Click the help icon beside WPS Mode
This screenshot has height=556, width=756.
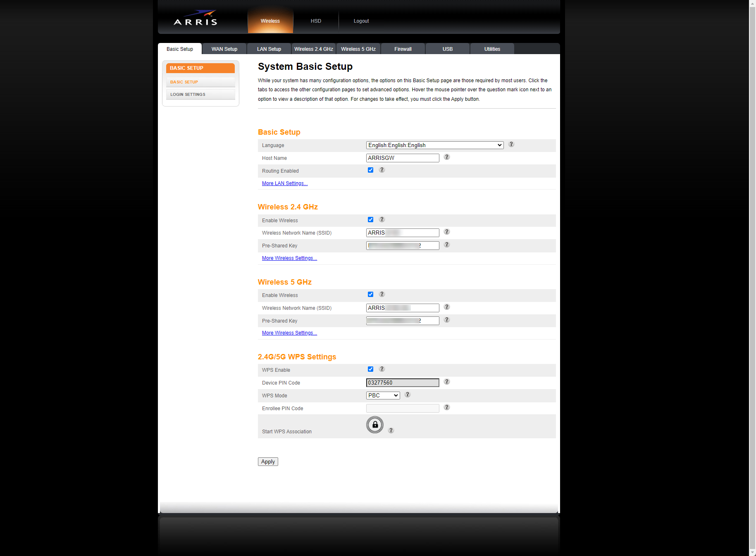[x=407, y=394]
